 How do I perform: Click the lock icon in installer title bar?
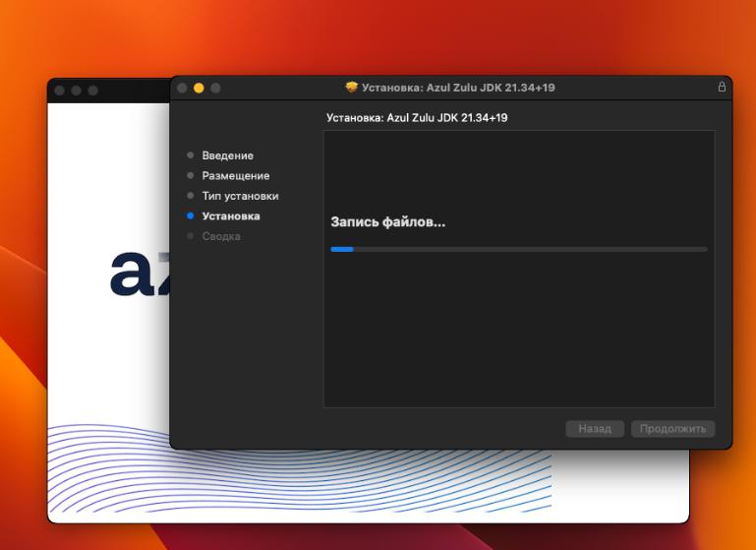click(722, 87)
